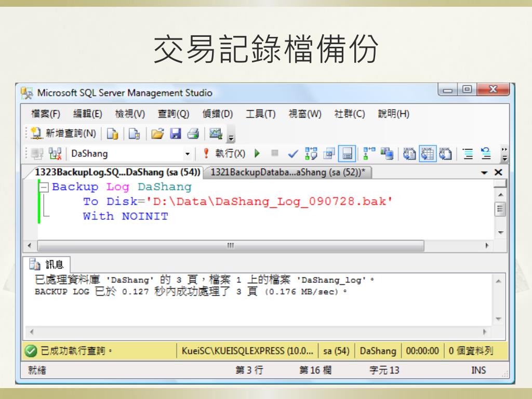Click the editor horizontal scrollbar thumb
The width and height of the screenshot is (532, 399).
click(231, 245)
